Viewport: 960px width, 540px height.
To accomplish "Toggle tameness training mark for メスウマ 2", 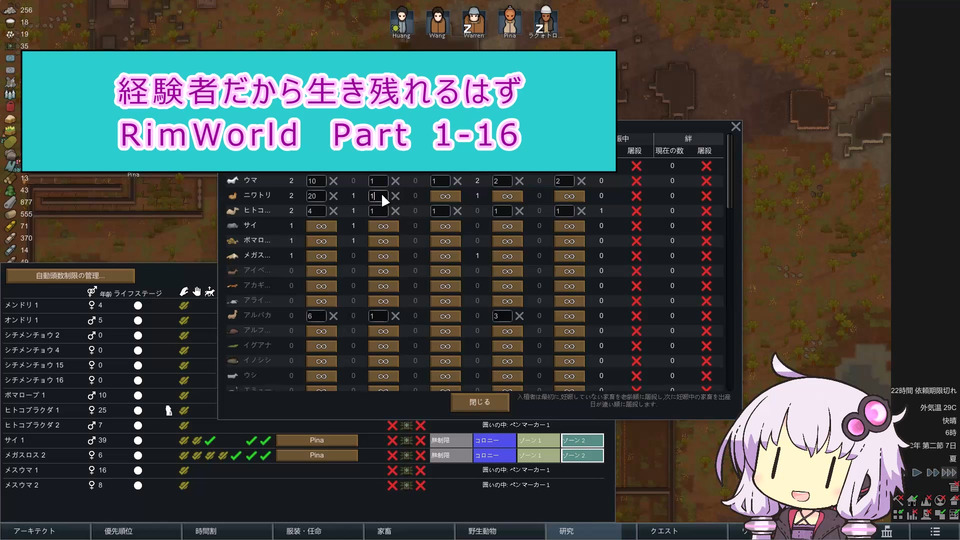I will [x=183, y=486].
